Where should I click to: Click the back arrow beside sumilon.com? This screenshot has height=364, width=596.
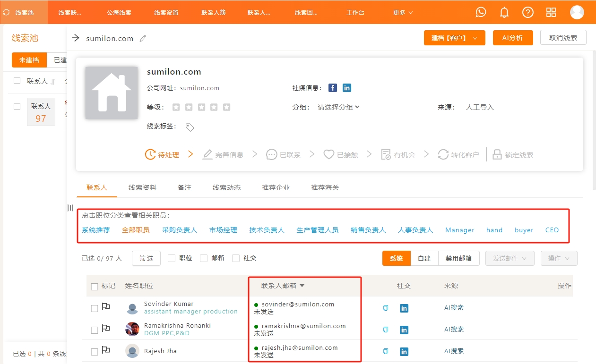click(x=76, y=38)
